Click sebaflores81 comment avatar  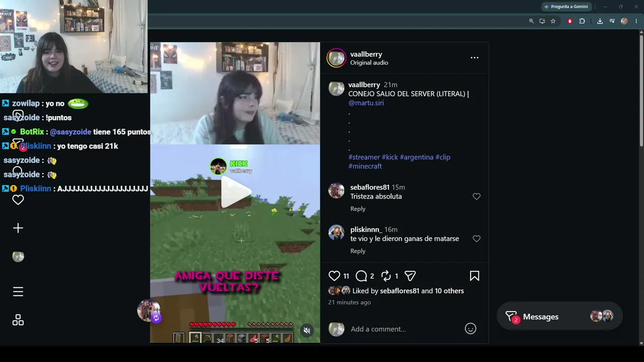pyautogui.click(x=336, y=191)
